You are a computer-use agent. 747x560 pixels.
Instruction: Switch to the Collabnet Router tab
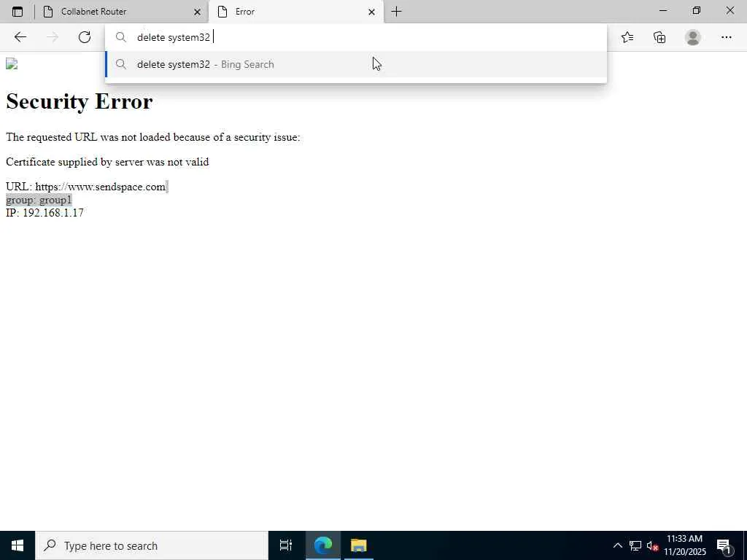click(122, 12)
